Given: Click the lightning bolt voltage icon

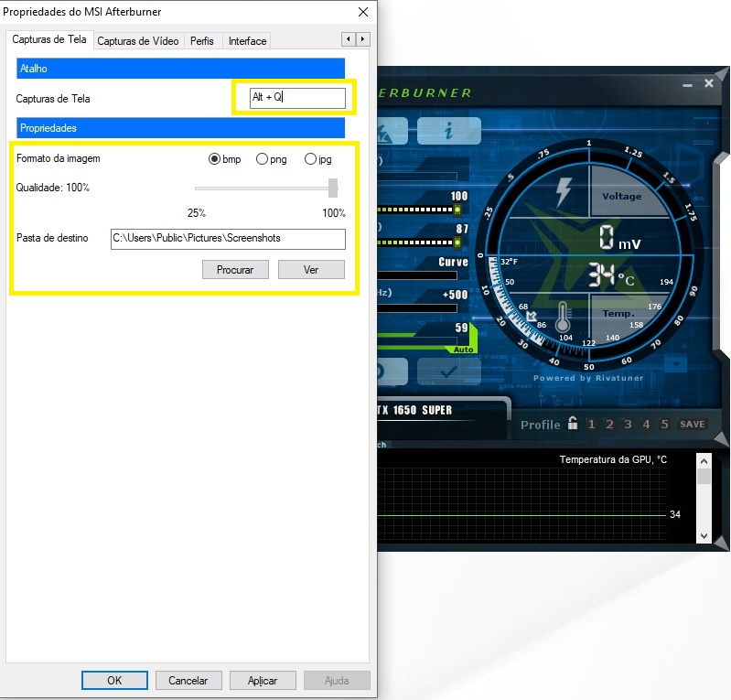Looking at the screenshot, I should [564, 191].
